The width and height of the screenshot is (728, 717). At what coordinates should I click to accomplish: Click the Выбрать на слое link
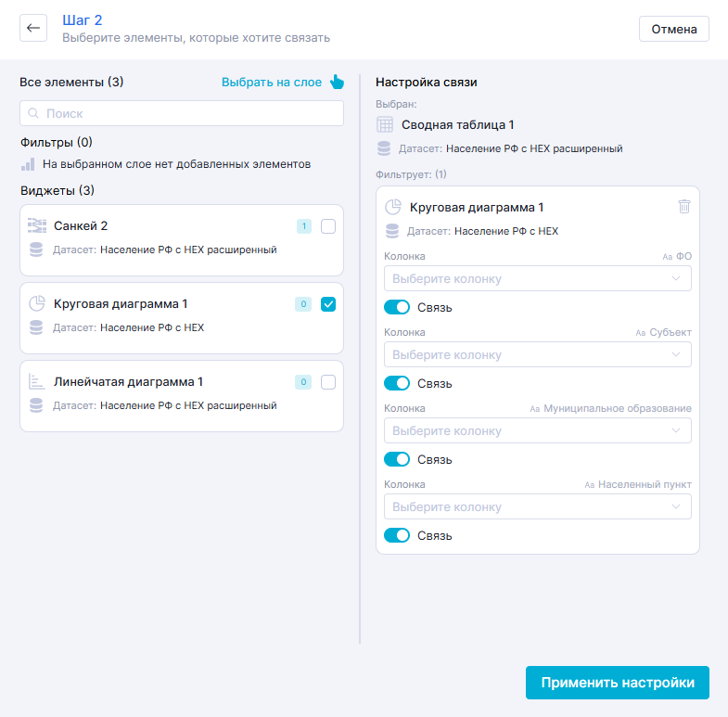[271, 82]
